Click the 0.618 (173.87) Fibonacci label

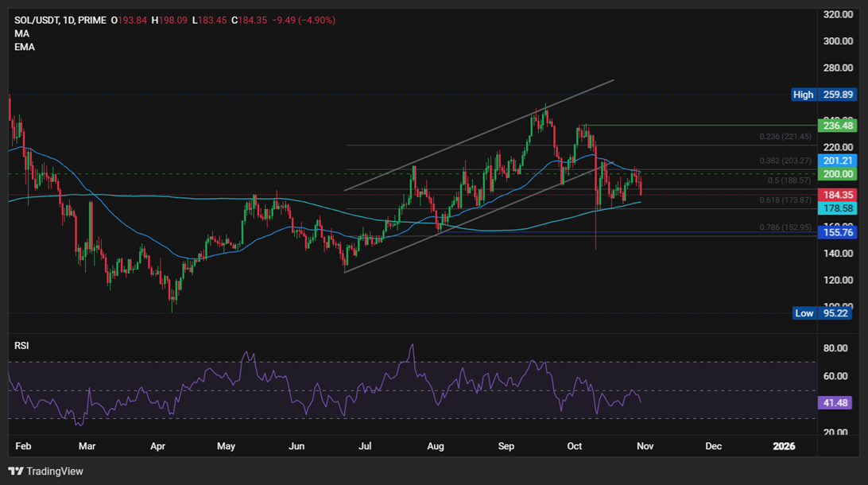coord(787,200)
